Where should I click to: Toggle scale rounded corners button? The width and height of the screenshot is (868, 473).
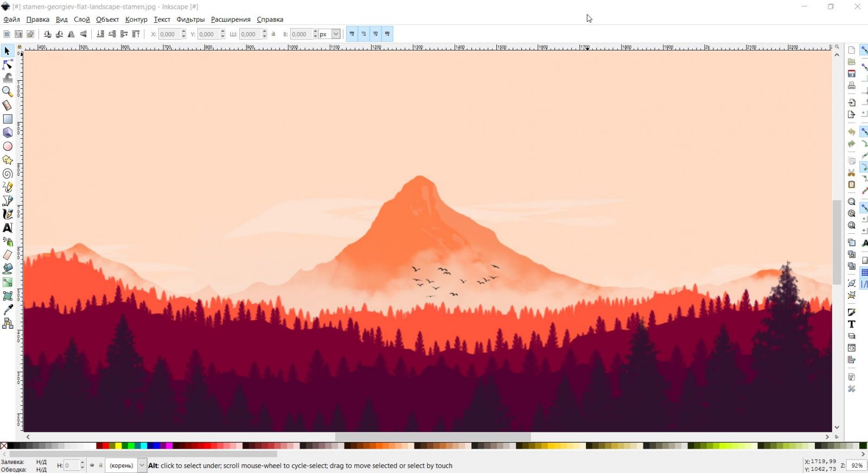pos(363,34)
